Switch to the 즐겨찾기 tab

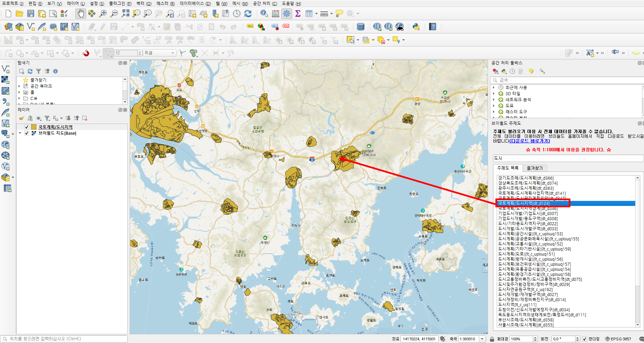tap(535, 168)
